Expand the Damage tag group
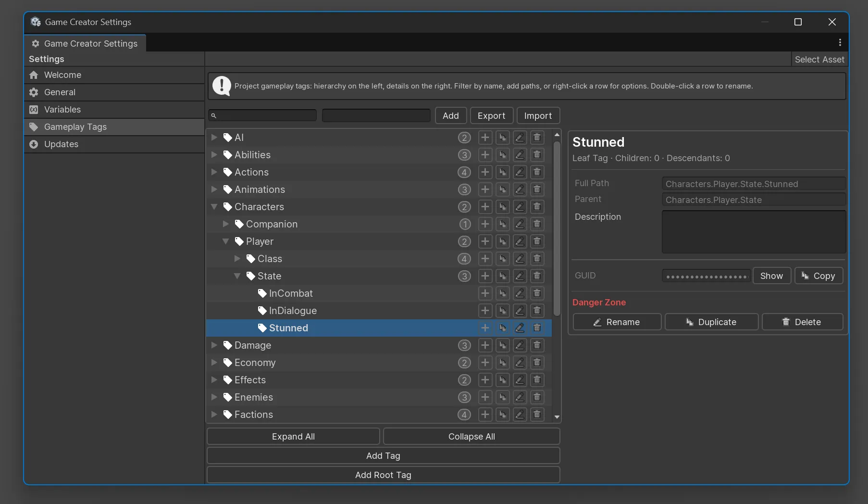 click(214, 345)
